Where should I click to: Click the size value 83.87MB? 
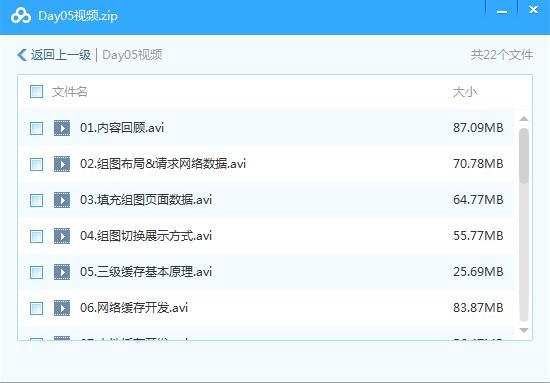[478, 308]
